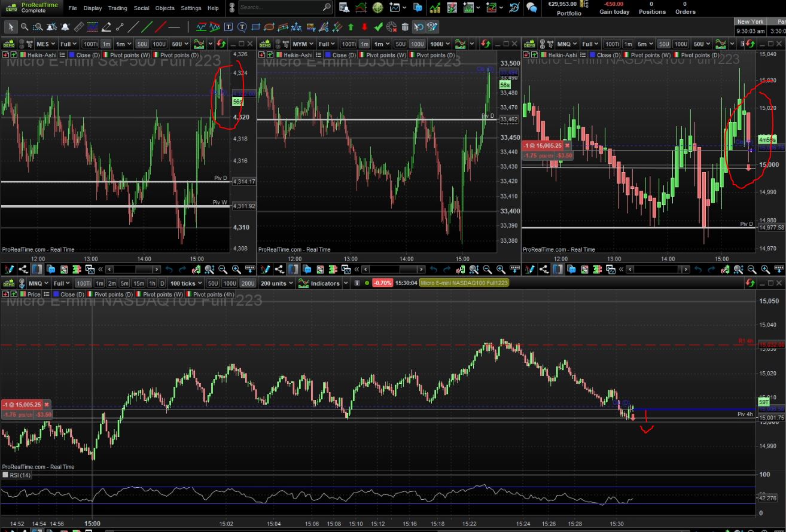Image resolution: width=786 pixels, height=532 pixels.
Task: Open the Display menu
Action: tap(93, 8)
